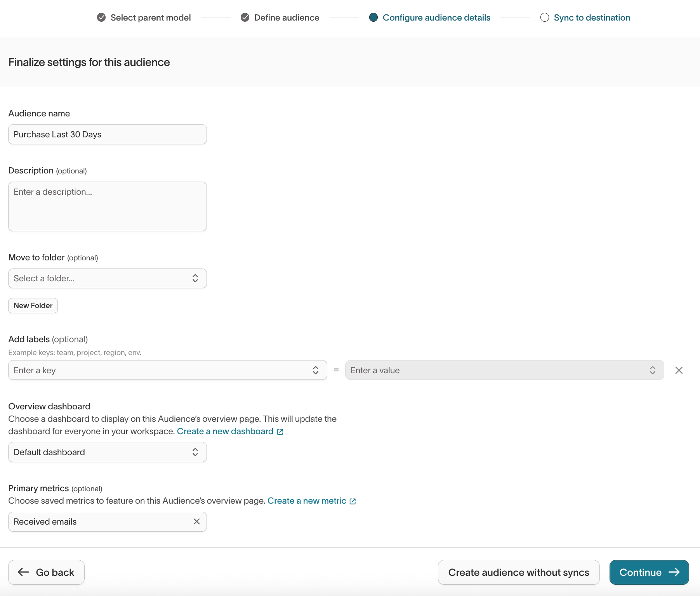Image resolution: width=700 pixels, height=596 pixels.
Task: Click the Sync to destination step circle
Action: 545,17
